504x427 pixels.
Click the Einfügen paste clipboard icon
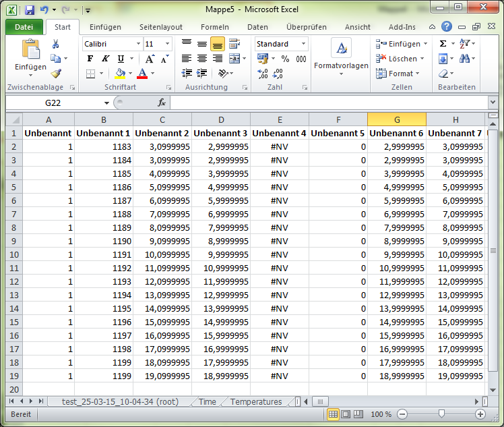point(30,49)
